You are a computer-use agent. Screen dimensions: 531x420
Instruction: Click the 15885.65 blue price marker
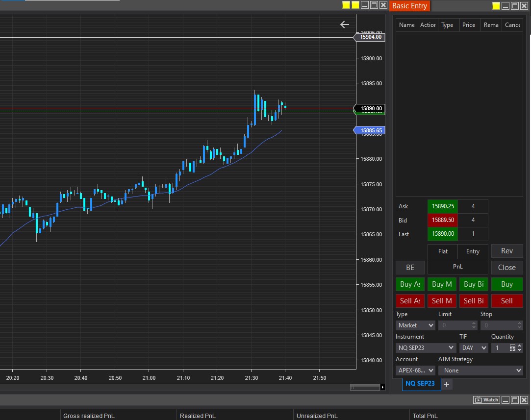[x=371, y=130]
